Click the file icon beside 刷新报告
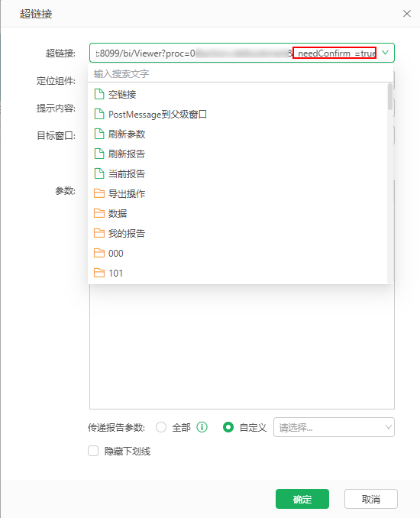 click(x=99, y=154)
